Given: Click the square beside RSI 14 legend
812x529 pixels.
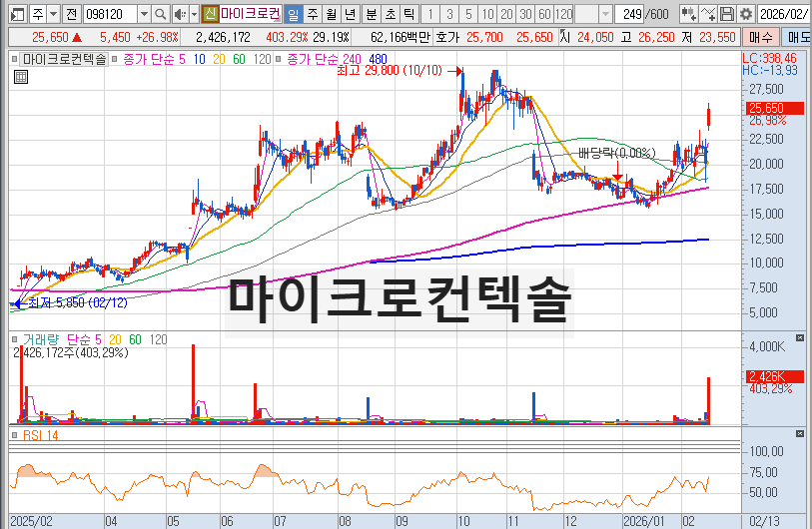Looking at the screenshot, I should 15,435.
